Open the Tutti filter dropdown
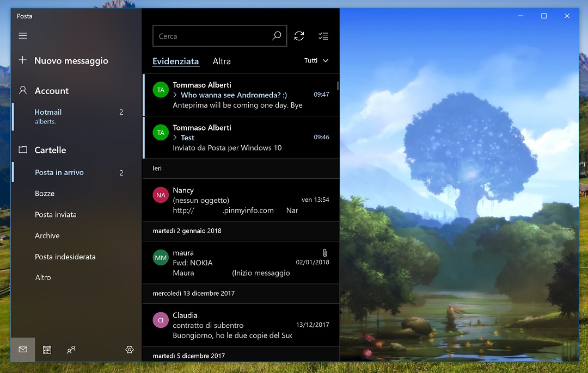 pos(316,61)
